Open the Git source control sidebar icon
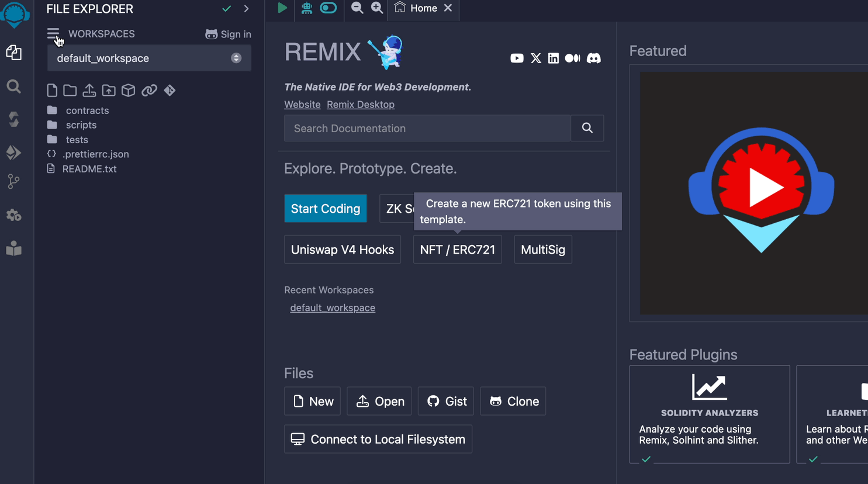This screenshot has width=868, height=484. [13, 182]
